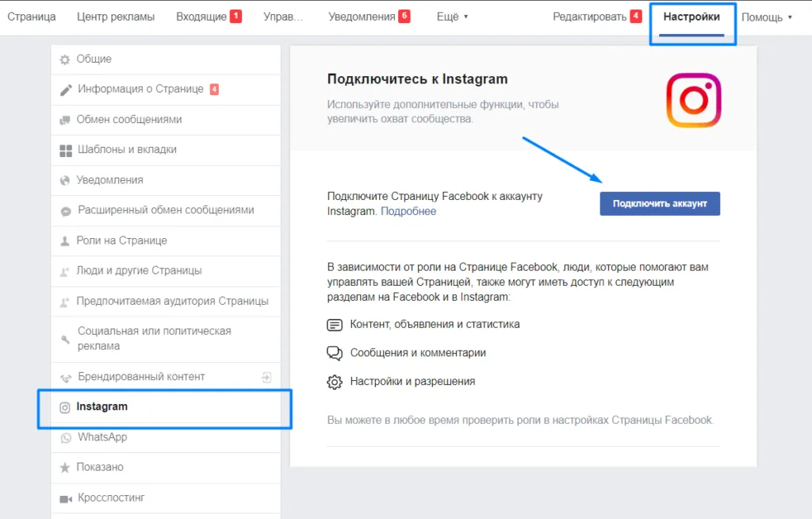Click the large Instagram logo
Viewport: 812px width, 519px height.
point(694,100)
